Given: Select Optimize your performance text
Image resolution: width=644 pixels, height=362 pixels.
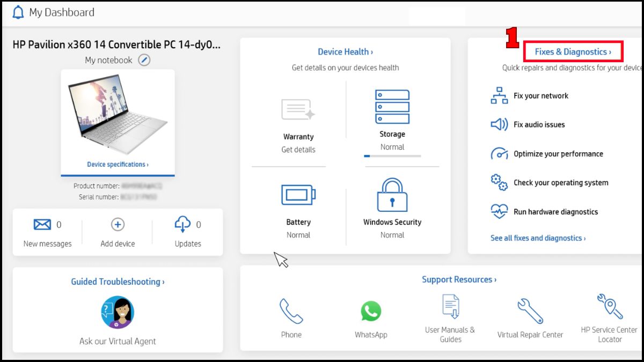Looking at the screenshot, I should pos(558,154).
